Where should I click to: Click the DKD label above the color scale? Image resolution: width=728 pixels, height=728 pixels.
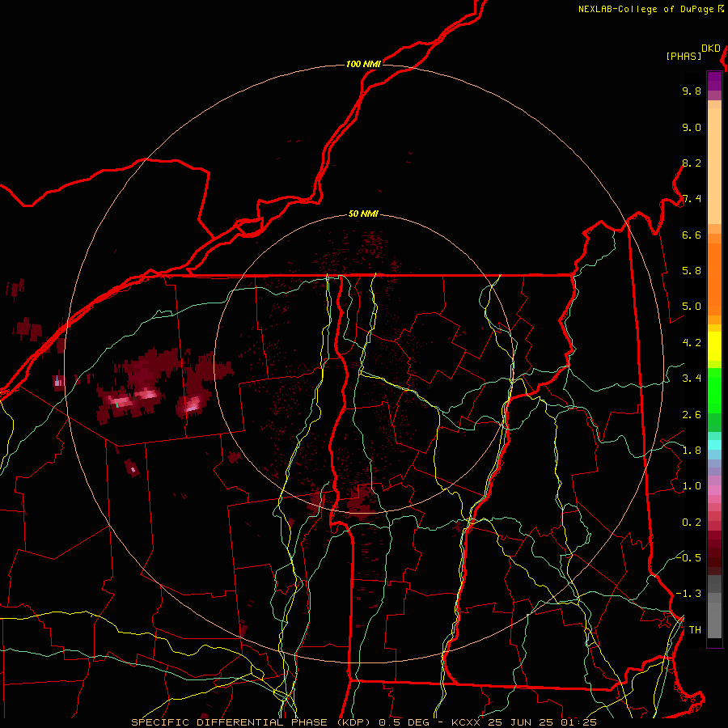click(711, 49)
